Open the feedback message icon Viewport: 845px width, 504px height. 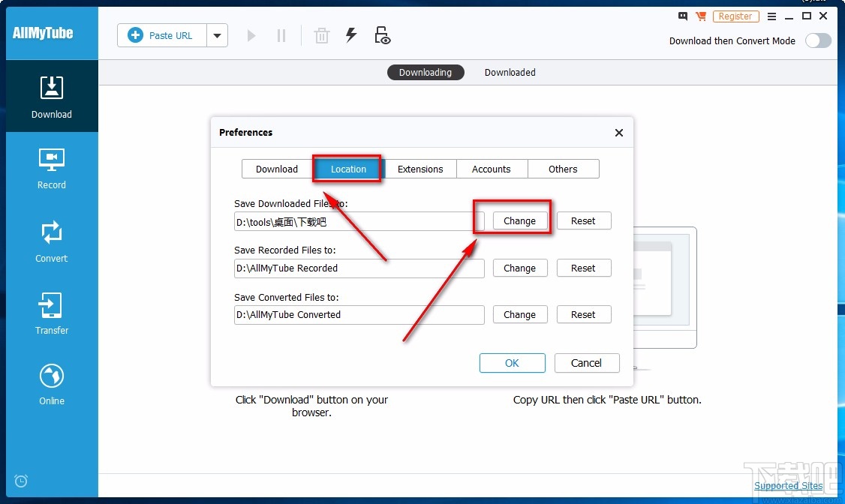click(683, 16)
